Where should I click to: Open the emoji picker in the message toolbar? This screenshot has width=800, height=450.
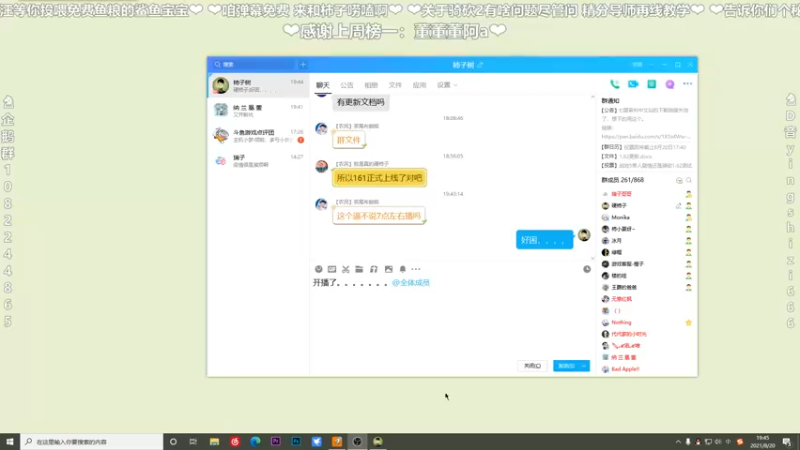point(318,269)
